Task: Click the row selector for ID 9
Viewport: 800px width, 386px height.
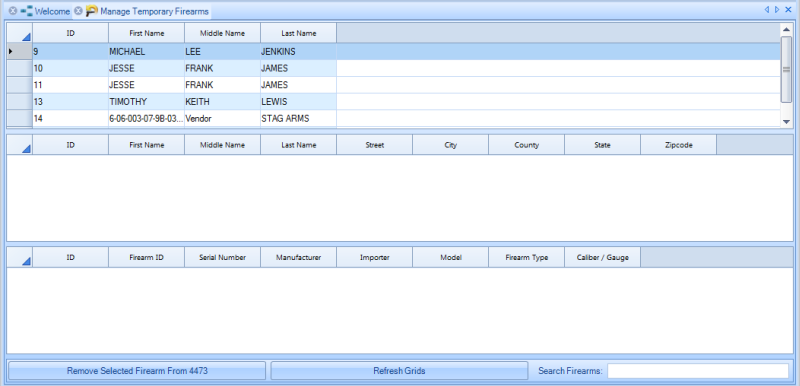Action: point(19,52)
